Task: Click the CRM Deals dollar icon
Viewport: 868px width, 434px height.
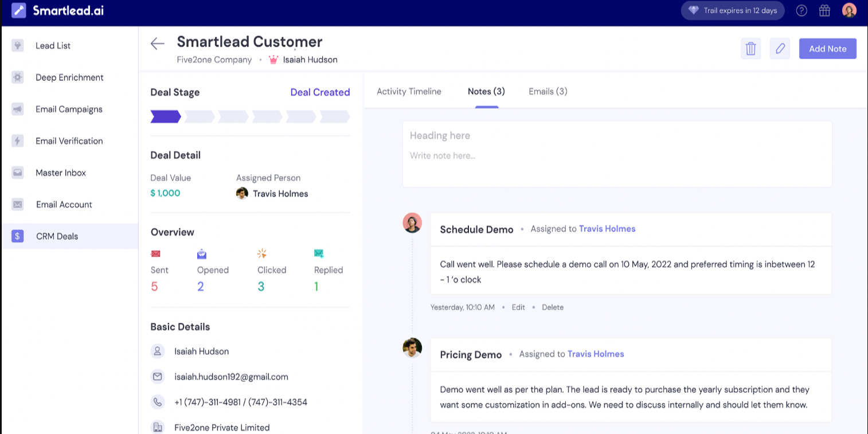Action: (x=17, y=236)
